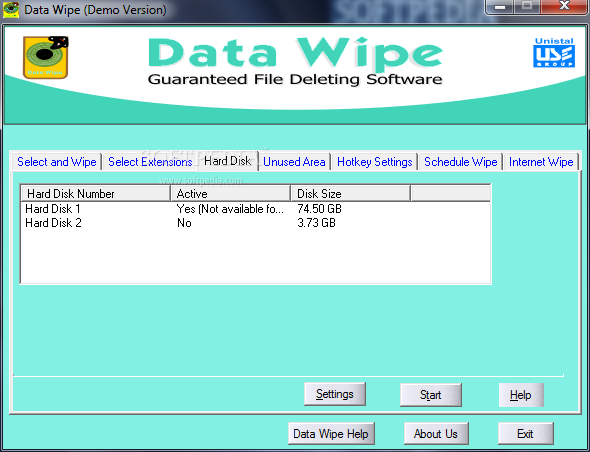The width and height of the screenshot is (590, 452).
Task: Go to the Unused Area tab
Action: (294, 162)
